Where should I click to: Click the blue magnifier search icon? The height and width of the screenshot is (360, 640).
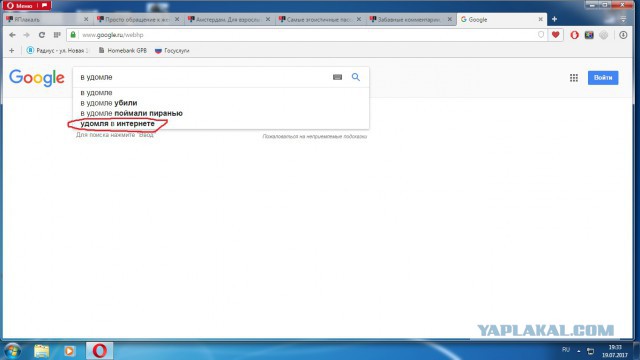pos(356,77)
